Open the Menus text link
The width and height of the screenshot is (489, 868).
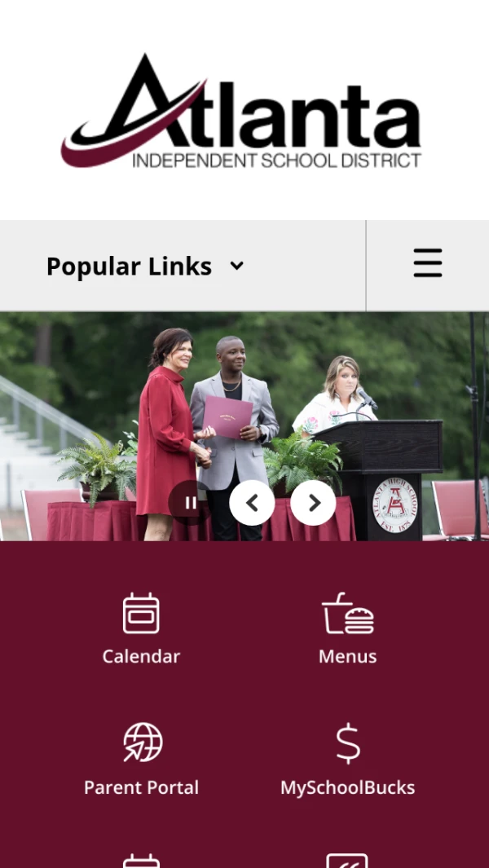pos(348,657)
